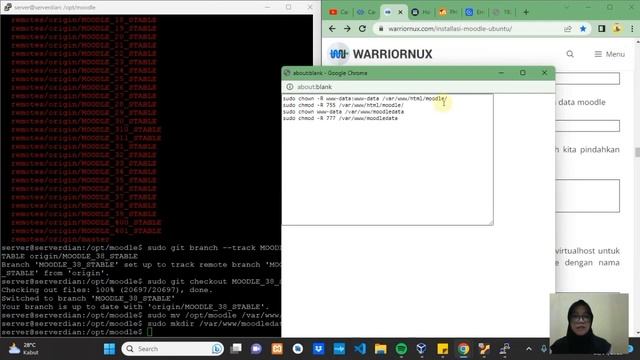Screen dimensions: 640x360
Task: Reload the warriornux page
Action: coord(362,29)
